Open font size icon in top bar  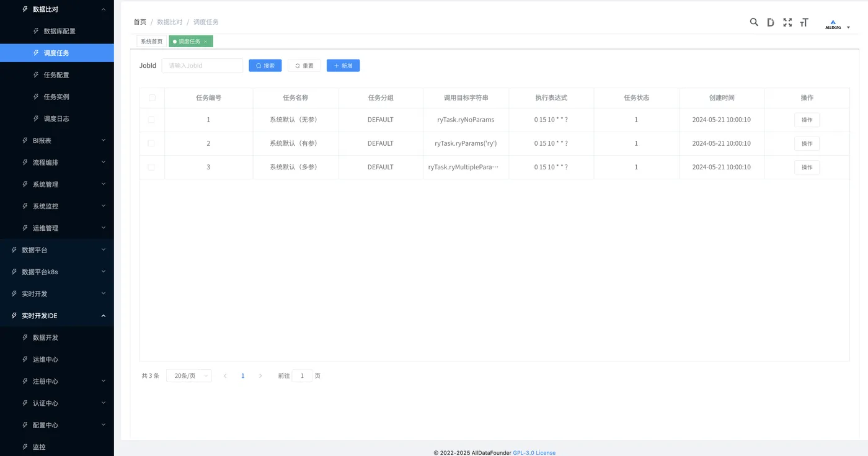coord(804,22)
